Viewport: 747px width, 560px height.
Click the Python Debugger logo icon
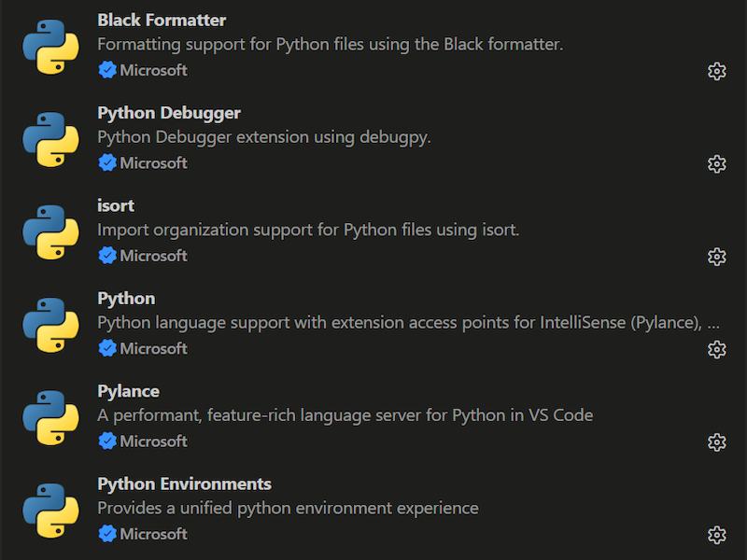pyautogui.click(x=51, y=139)
